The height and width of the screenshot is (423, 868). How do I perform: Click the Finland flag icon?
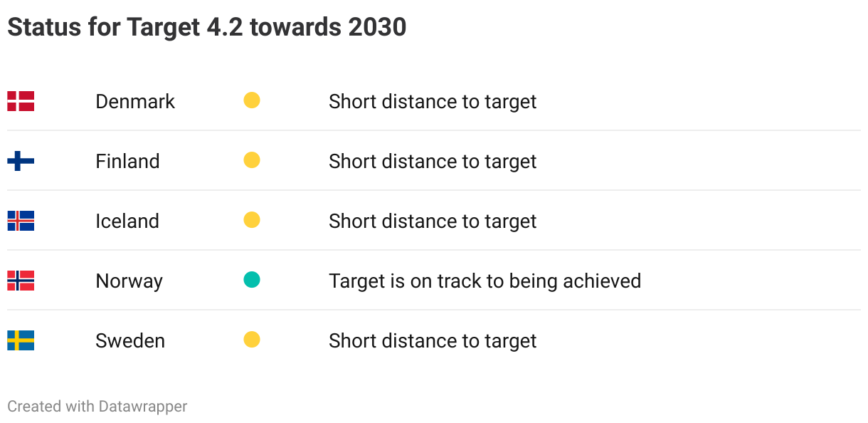click(21, 161)
